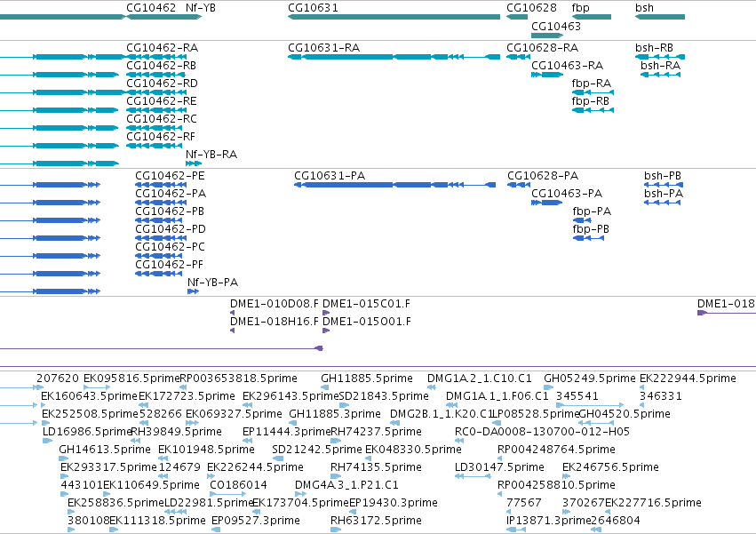Select the fbp gene label
This screenshot has width=756, height=534.
pos(580,8)
